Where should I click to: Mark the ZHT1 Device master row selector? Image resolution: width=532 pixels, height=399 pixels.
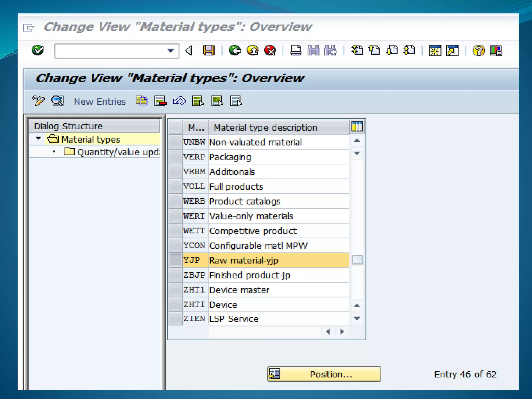tap(175, 290)
